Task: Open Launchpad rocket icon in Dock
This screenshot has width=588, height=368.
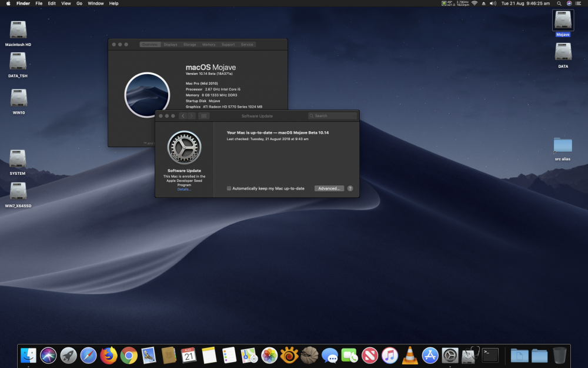Action: [x=68, y=355]
